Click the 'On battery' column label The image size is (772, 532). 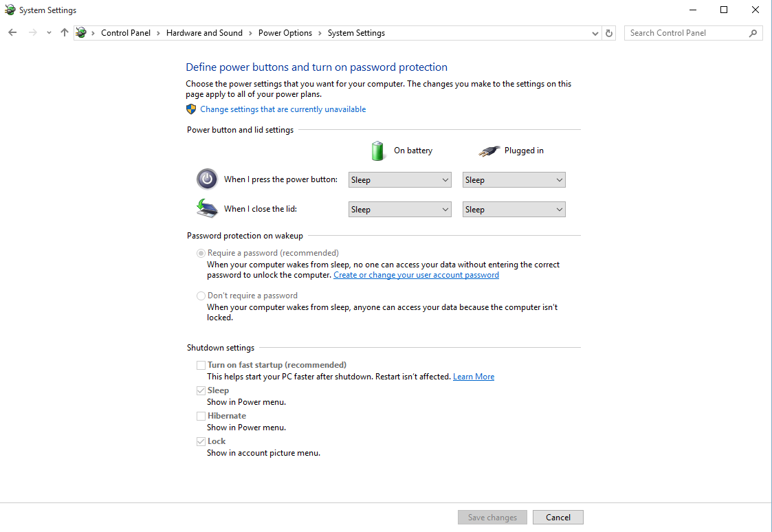pyautogui.click(x=413, y=151)
